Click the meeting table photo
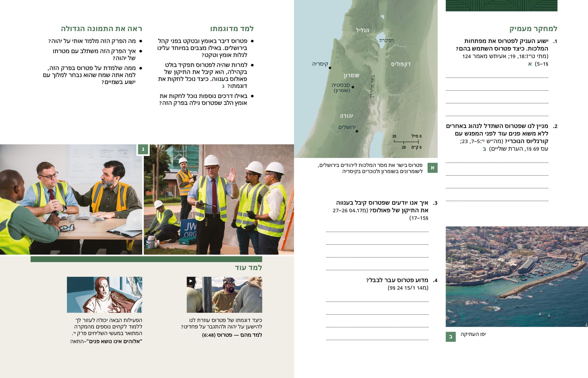This screenshot has height=378, width=588. (x=71, y=199)
